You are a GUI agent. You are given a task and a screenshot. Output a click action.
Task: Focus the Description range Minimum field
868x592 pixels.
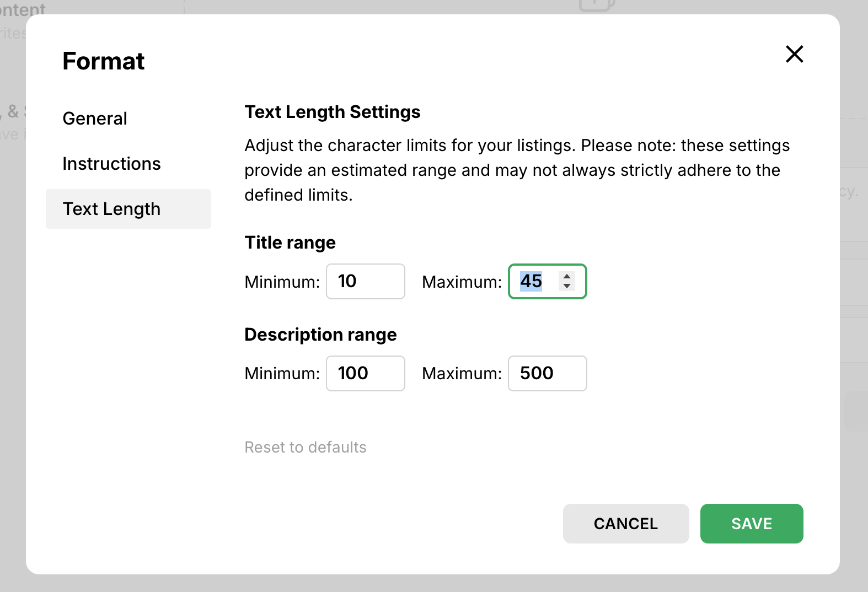pyautogui.click(x=365, y=373)
